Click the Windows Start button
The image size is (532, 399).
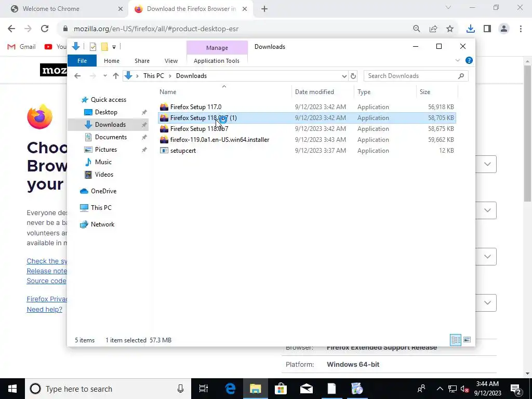click(12, 389)
